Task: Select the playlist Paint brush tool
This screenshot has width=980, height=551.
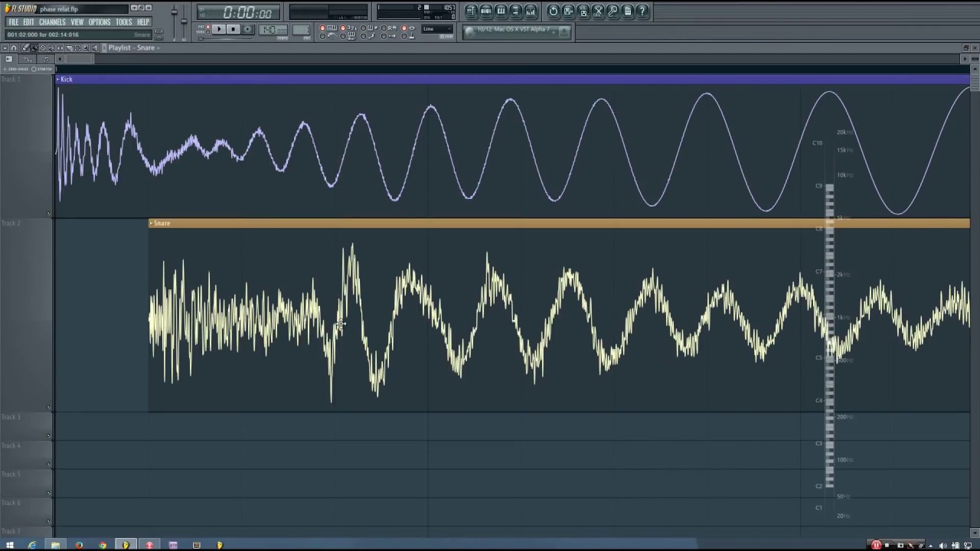Action: [x=34, y=48]
